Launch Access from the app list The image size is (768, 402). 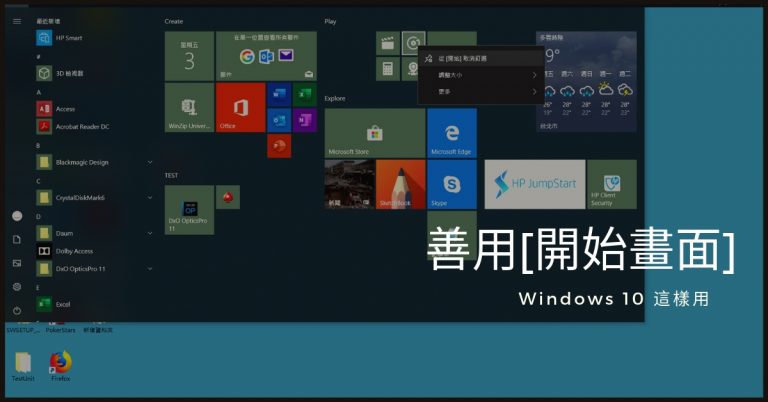[x=93, y=109]
